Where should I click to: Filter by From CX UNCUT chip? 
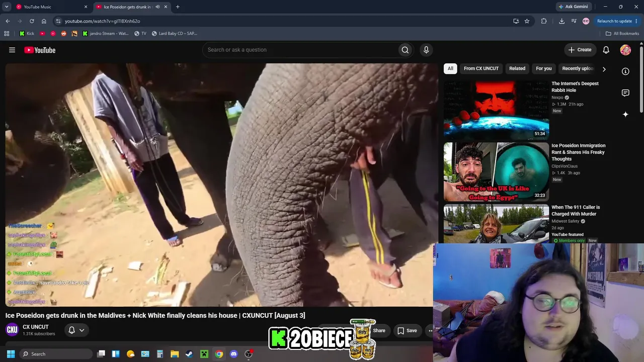(481, 69)
